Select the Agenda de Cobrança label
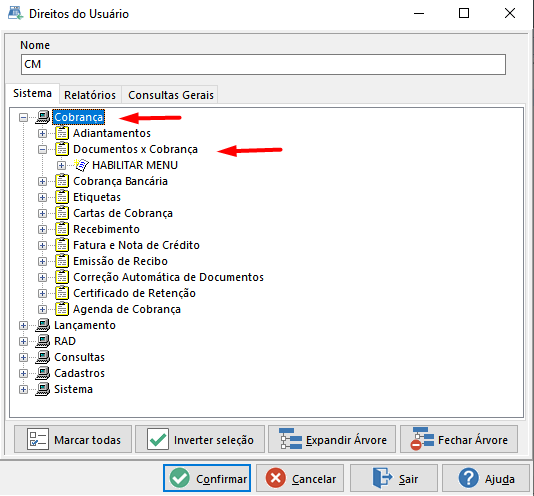The height and width of the screenshot is (496, 534). [x=127, y=309]
